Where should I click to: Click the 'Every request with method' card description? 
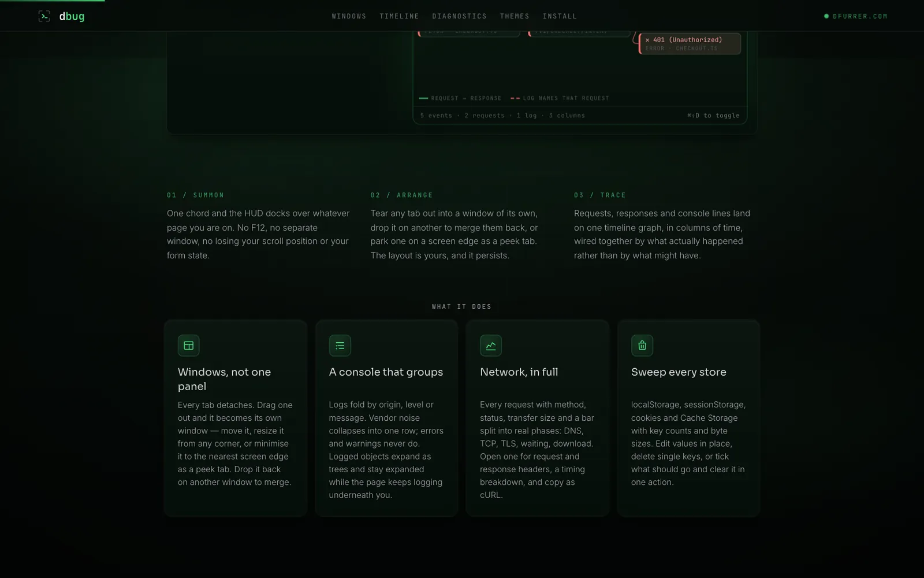point(537,450)
